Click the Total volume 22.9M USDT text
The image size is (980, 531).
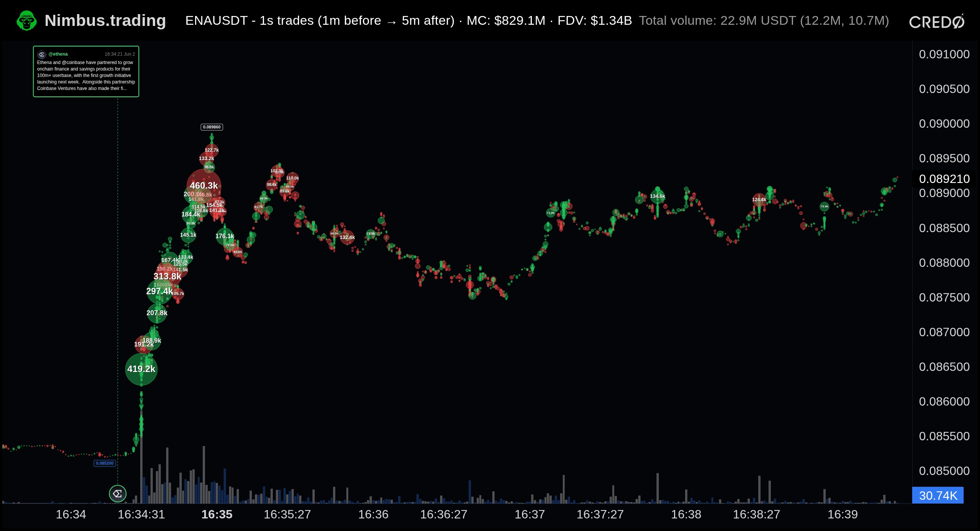pos(764,21)
